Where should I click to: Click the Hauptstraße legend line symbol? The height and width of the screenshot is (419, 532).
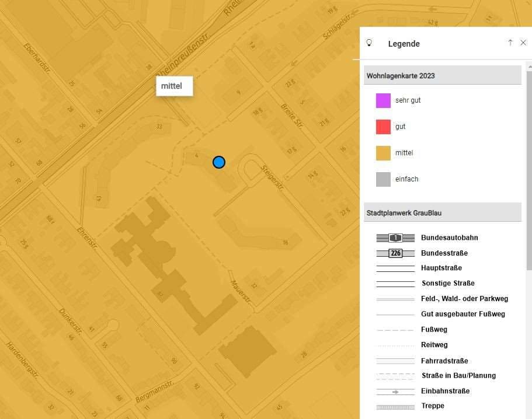click(395, 268)
